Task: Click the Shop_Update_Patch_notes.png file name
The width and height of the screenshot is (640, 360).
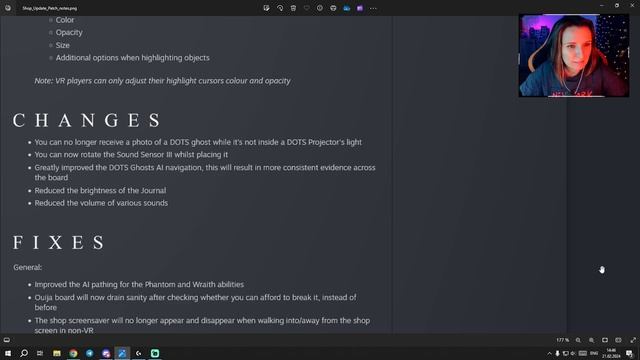Action: [x=49, y=8]
